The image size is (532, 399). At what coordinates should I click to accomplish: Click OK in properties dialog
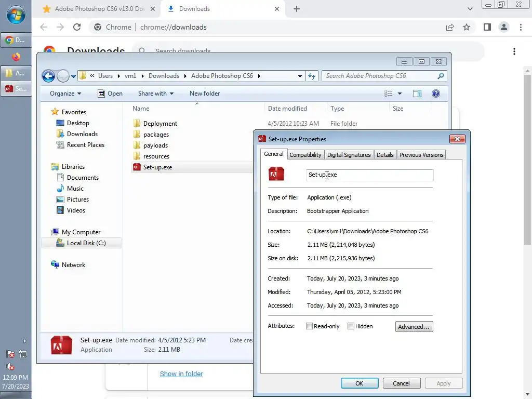point(360,383)
